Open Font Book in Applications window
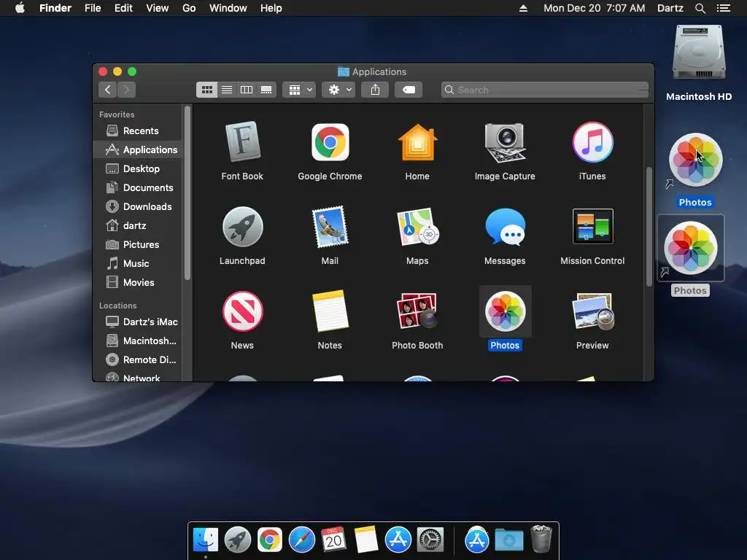Screen dimensions: 747x560 (x=242, y=142)
